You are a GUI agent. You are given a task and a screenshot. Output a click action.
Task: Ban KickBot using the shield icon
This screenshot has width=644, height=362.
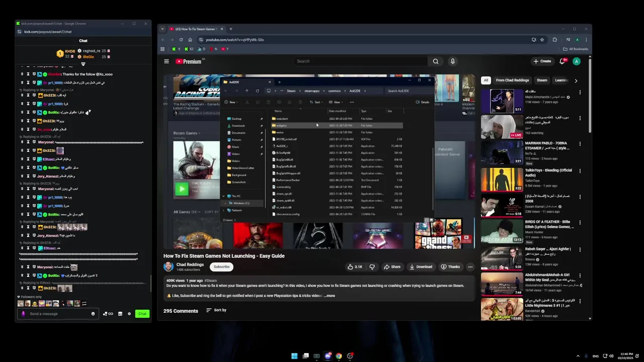(34, 74)
